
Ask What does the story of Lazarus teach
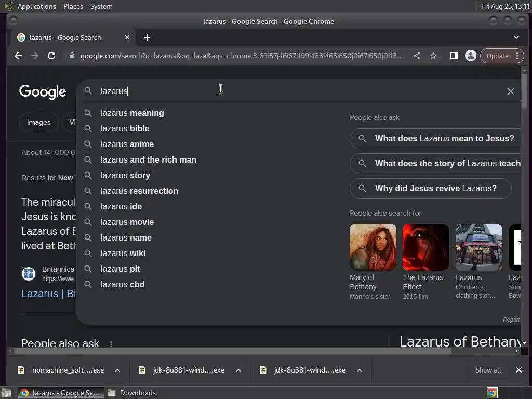(x=435, y=164)
